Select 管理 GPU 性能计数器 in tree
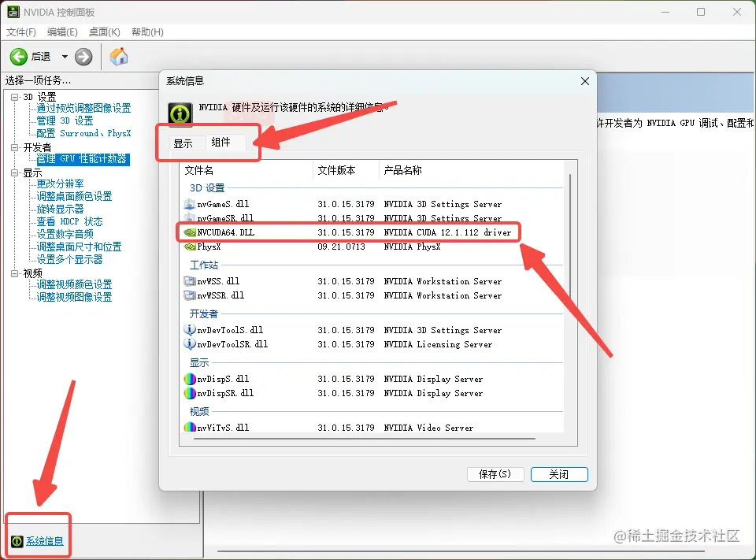This screenshot has height=560, width=756. 83,158
